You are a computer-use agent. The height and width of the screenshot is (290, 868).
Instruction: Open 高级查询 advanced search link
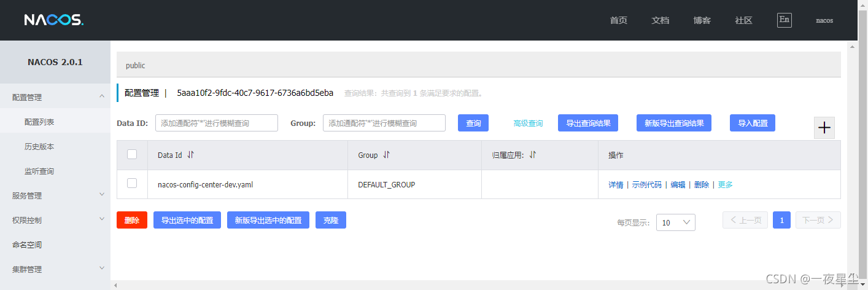point(528,123)
